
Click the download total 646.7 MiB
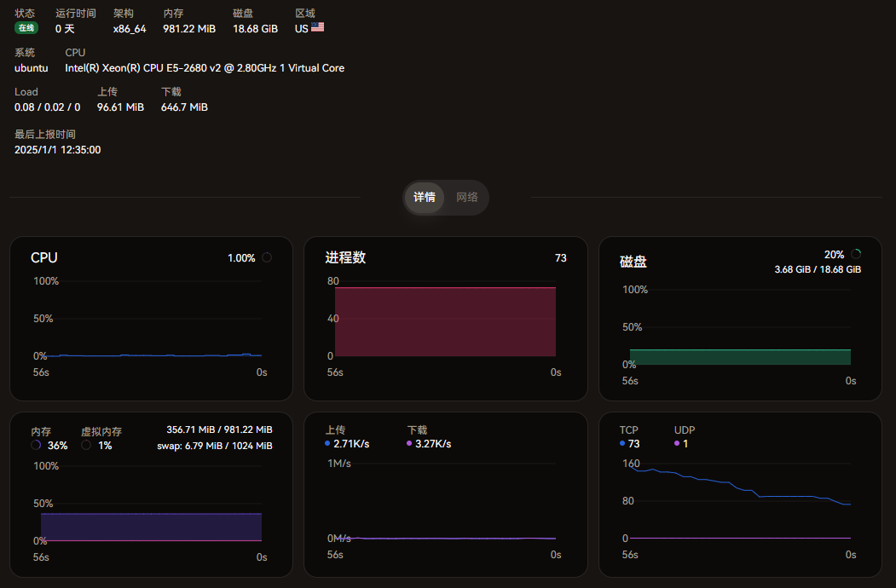[x=185, y=107]
